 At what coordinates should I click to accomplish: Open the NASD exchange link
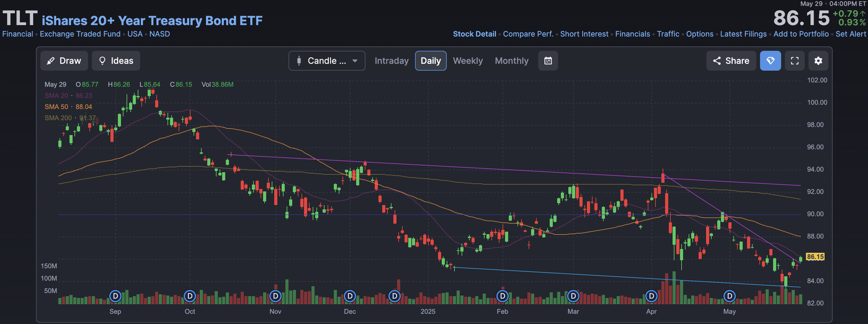[x=159, y=34]
